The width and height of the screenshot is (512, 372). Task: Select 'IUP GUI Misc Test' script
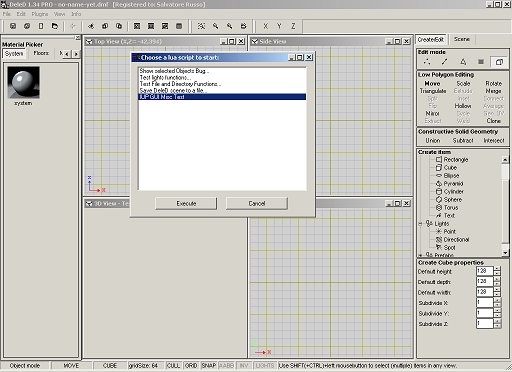222,97
